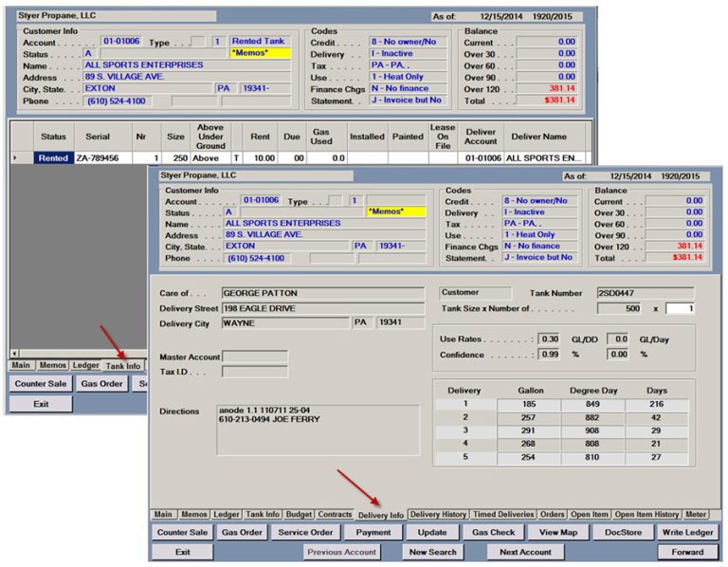Click serial ZA-789456 cell
728x567 pixels.
click(x=103, y=158)
